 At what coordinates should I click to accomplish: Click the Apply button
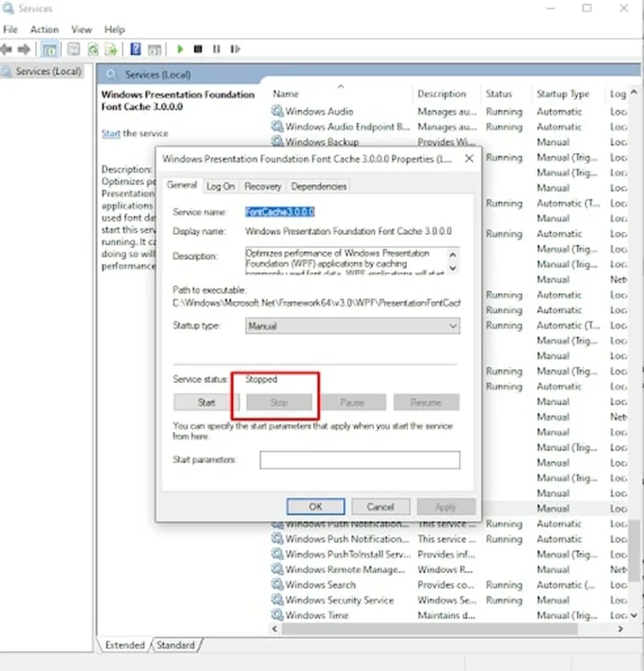pos(446,507)
